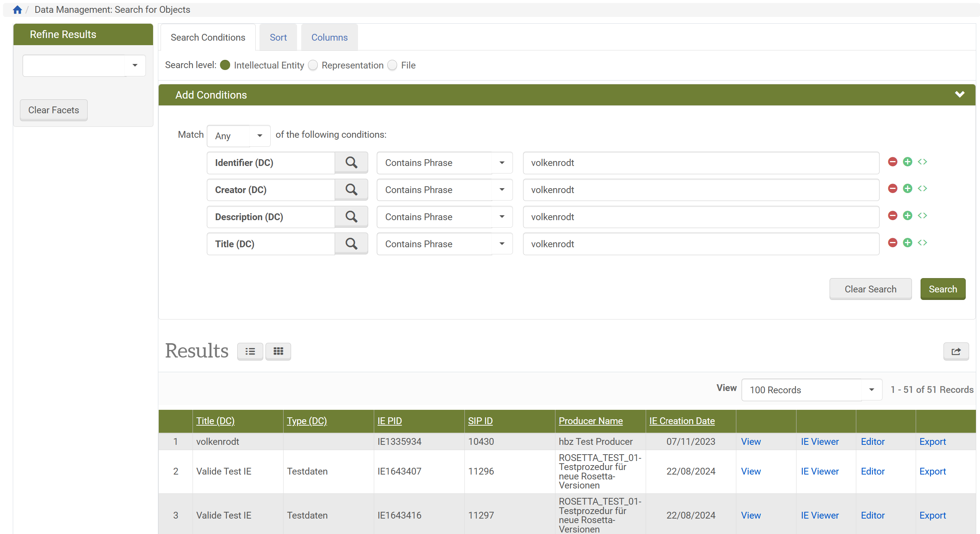Click the export results share icon

coord(956,351)
